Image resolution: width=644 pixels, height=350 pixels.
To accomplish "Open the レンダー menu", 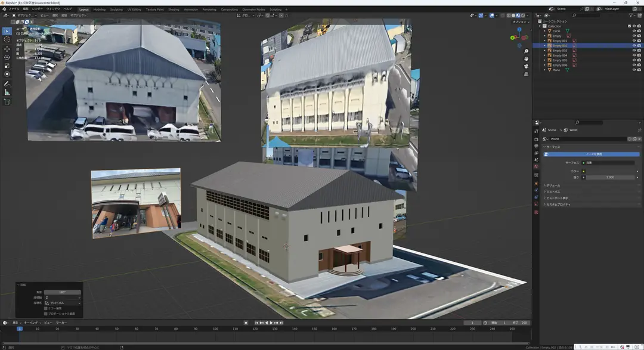I will (x=37, y=9).
